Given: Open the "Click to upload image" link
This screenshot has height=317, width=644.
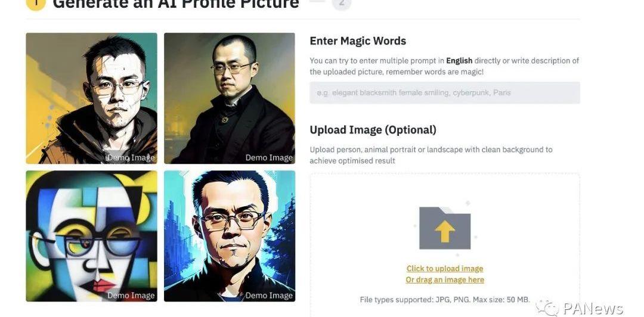Looking at the screenshot, I should 445,269.
